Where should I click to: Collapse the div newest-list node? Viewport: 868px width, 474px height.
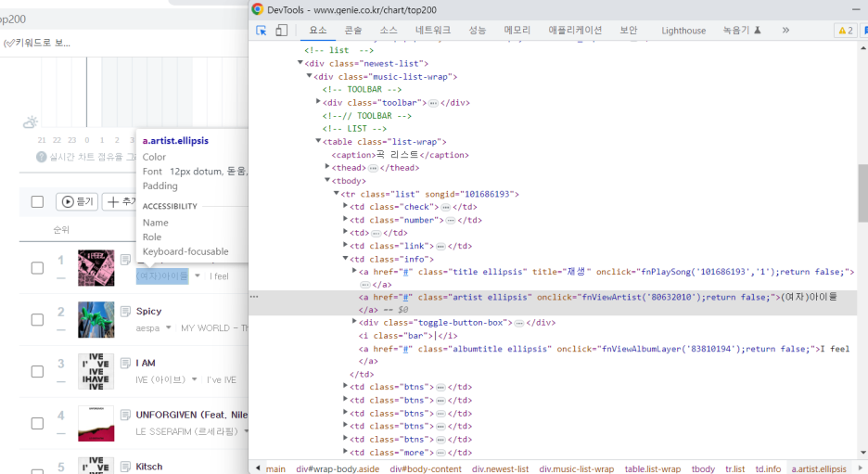coord(300,63)
